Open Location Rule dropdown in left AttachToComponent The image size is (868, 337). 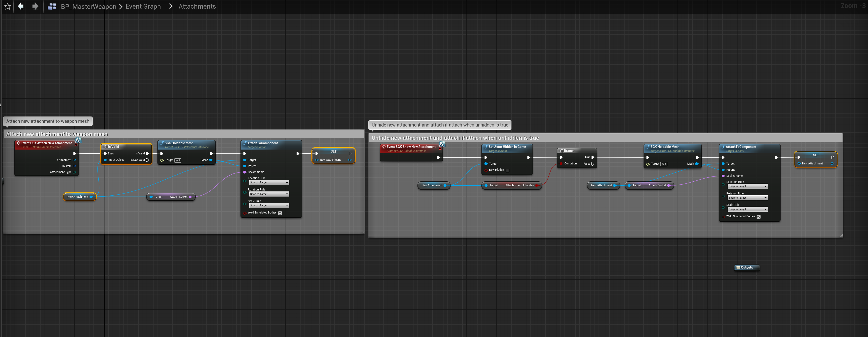coord(269,183)
